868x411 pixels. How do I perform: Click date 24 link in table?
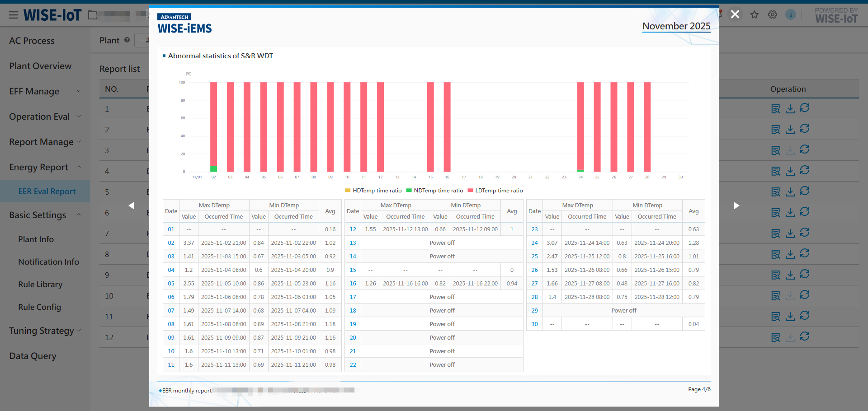click(x=534, y=243)
